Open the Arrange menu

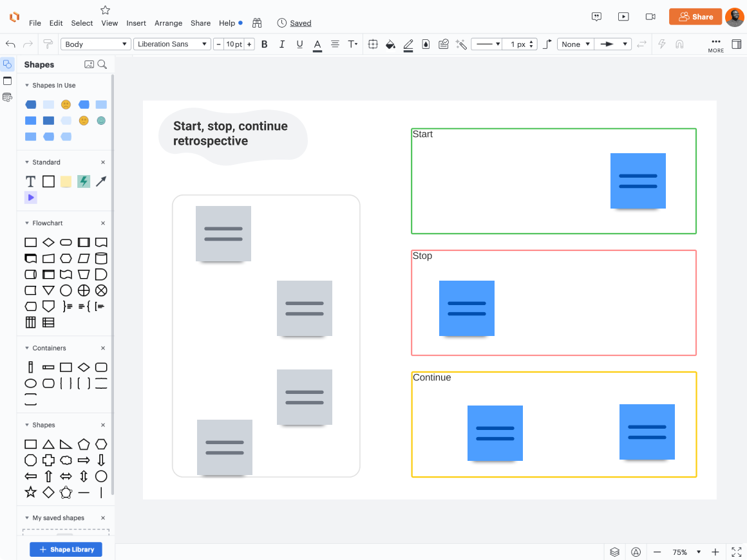pos(168,23)
